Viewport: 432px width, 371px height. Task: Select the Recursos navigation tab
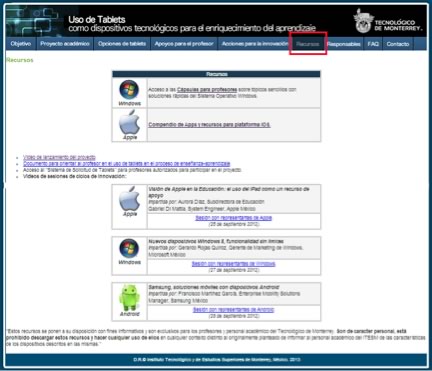coord(308,44)
